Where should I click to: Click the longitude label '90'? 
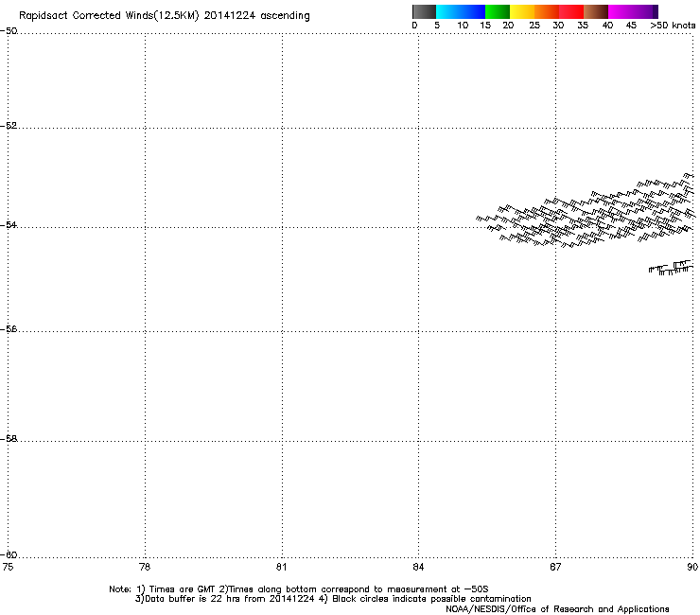coord(692,567)
